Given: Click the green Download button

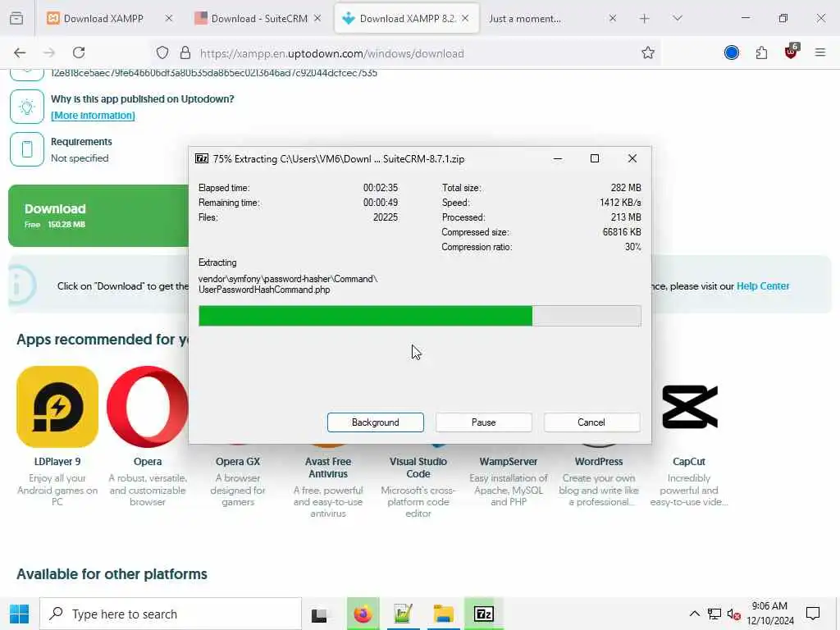Looking at the screenshot, I should [98, 216].
